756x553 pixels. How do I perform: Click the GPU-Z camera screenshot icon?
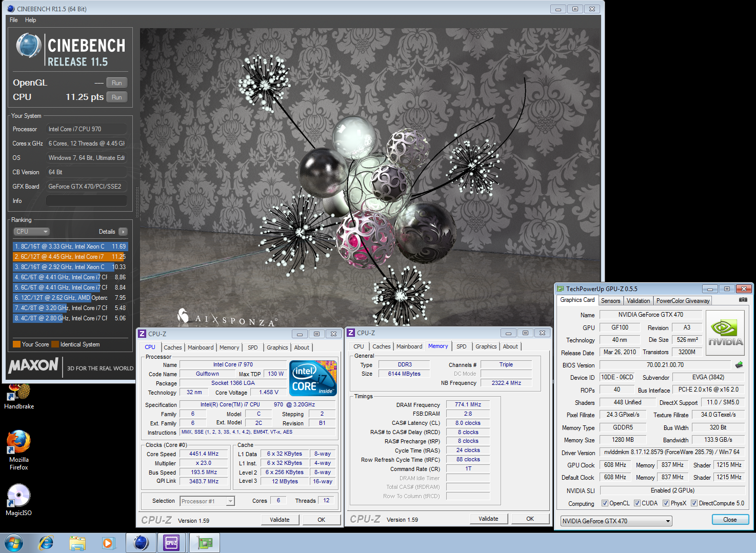[743, 300]
